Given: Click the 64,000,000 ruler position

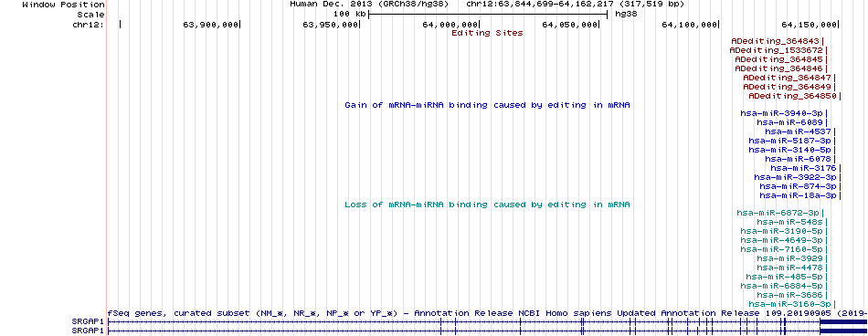Looking at the screenshot, I should pos(450,25).
